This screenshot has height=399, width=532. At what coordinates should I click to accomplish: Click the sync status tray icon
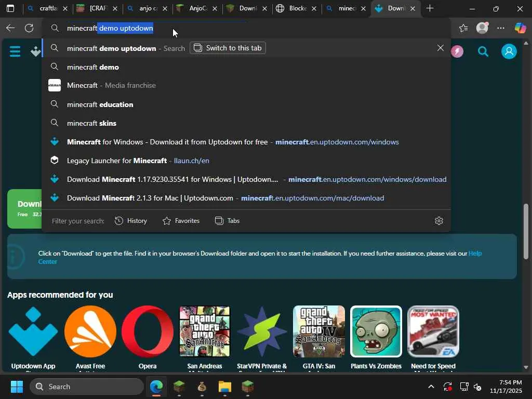[x=447, y=387]
